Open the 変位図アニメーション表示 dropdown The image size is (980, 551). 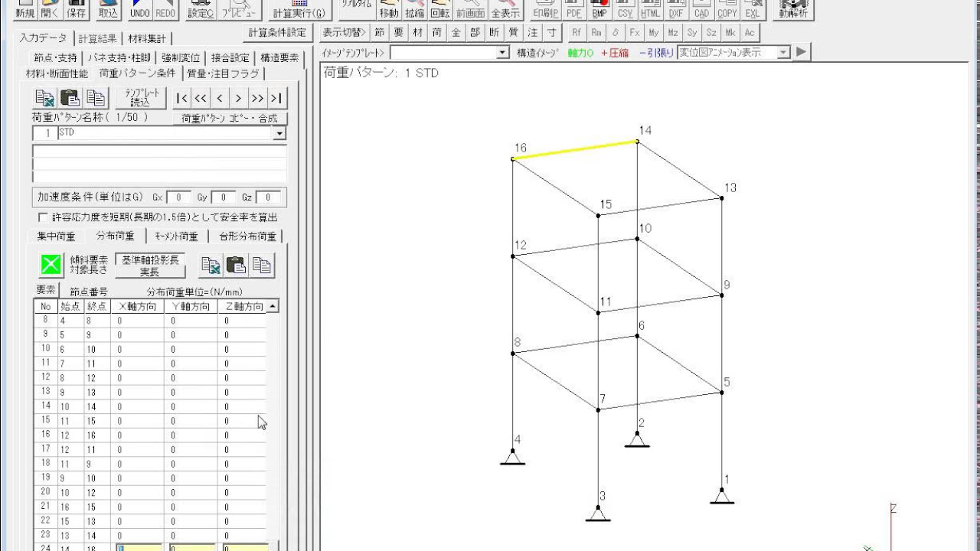coord(783,52)
